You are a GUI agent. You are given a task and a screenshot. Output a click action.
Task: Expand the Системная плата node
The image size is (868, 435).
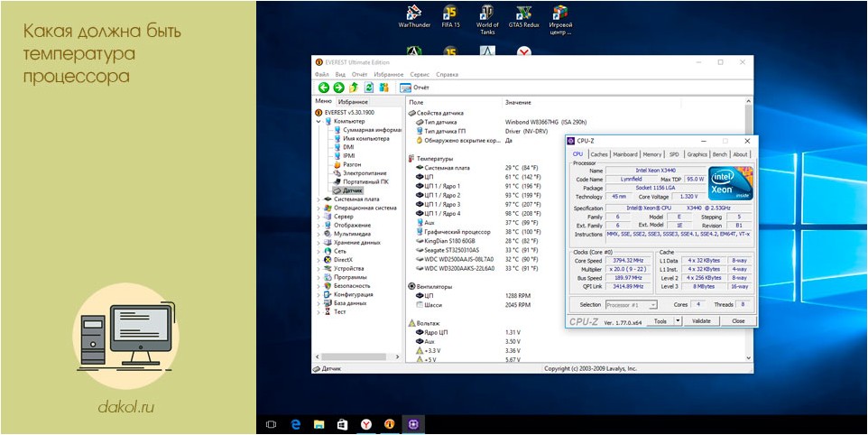(x=319, y=199)
